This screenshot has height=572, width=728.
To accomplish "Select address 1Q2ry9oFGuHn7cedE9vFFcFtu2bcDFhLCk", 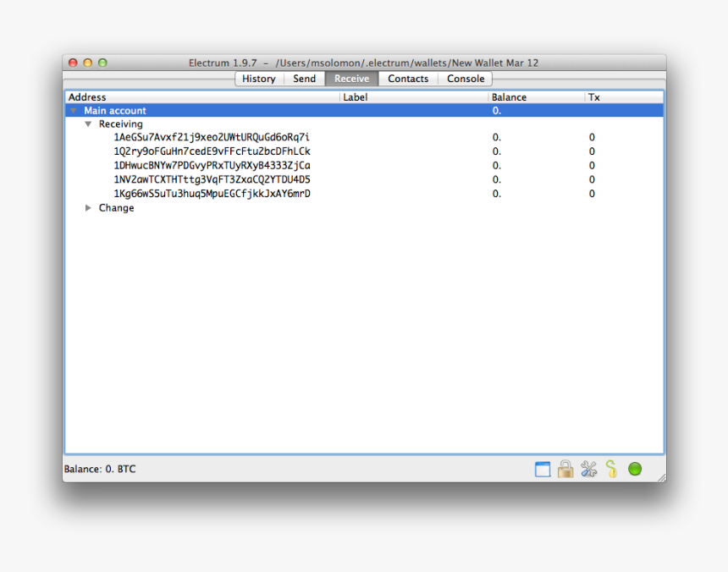I will pyautogui.click(x=212, y=151).
